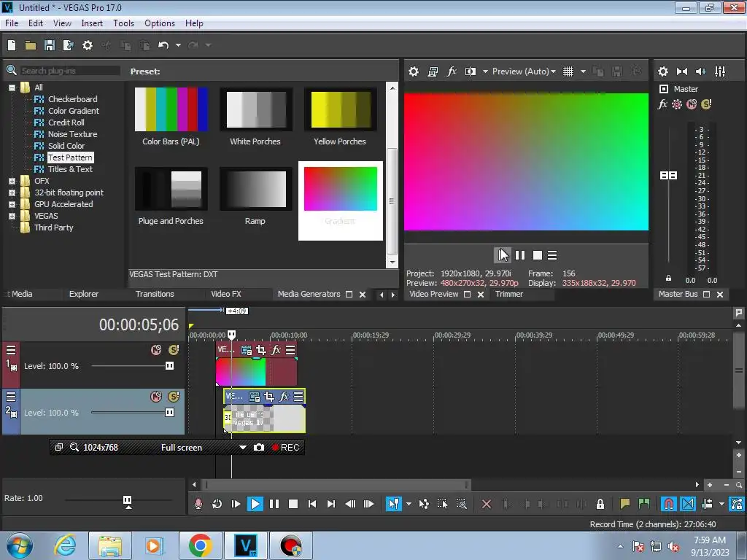Expand the VEGAS folder
This screenshot has height=560, width=747.
12,216
